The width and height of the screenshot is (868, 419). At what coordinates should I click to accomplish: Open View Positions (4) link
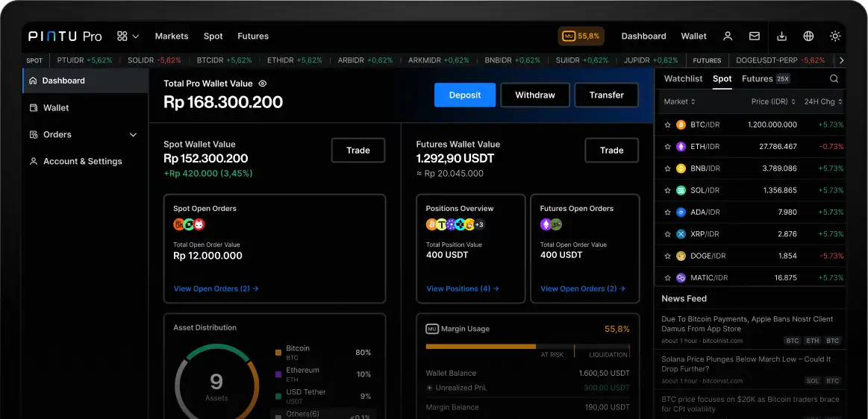pos(462,289)
